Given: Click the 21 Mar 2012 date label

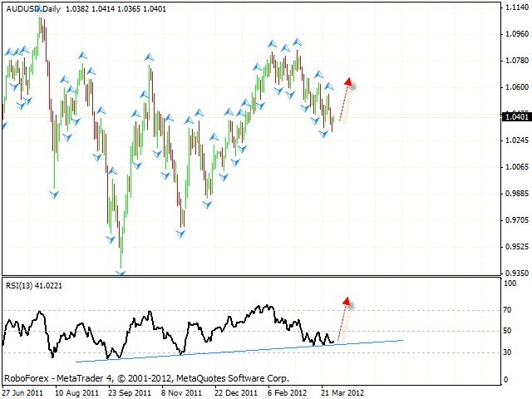Looking at the screenshot, I should (x=342, y=393).
